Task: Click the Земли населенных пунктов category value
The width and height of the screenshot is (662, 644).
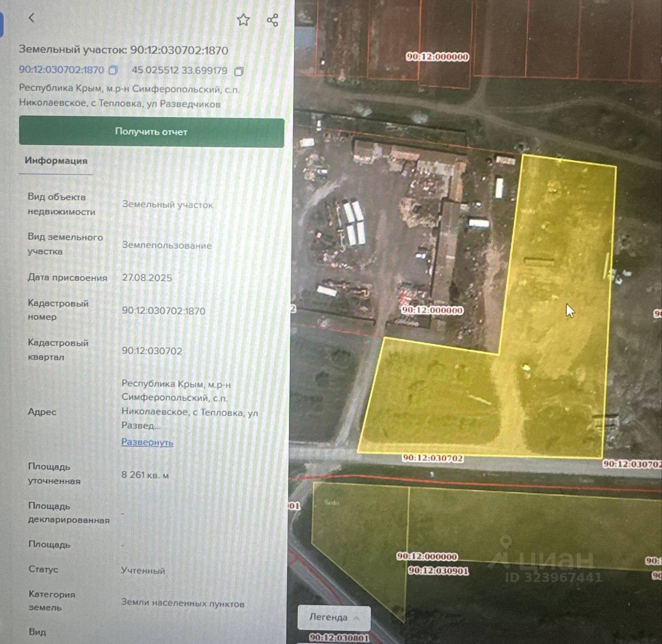Action: click(183, 603)
